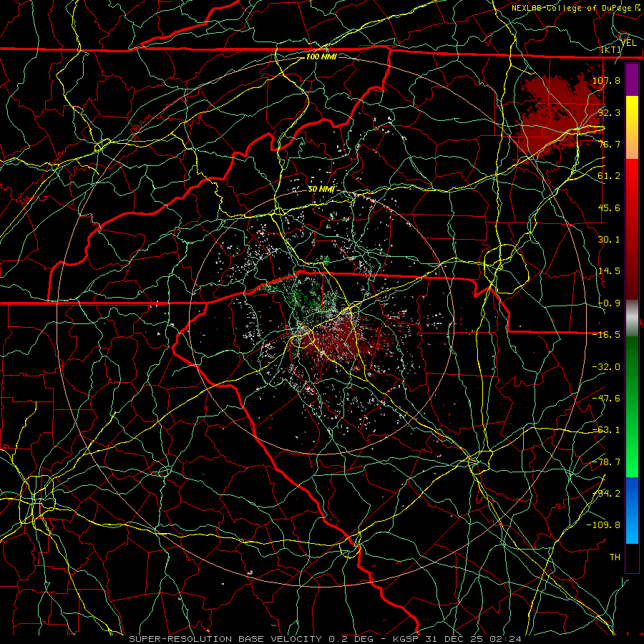Click the "50 NMI" range ring label
Image resolution: width=644 pixels, height=644 pixels.
tap(321, 190)
